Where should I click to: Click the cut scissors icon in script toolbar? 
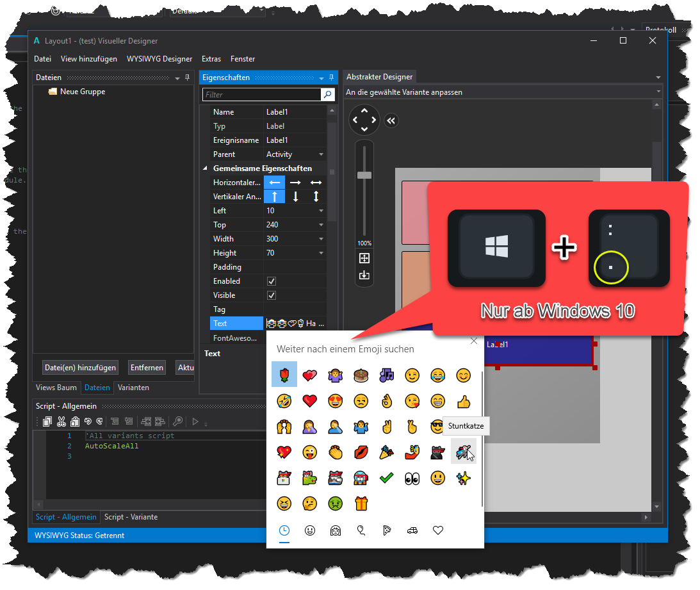61,421
